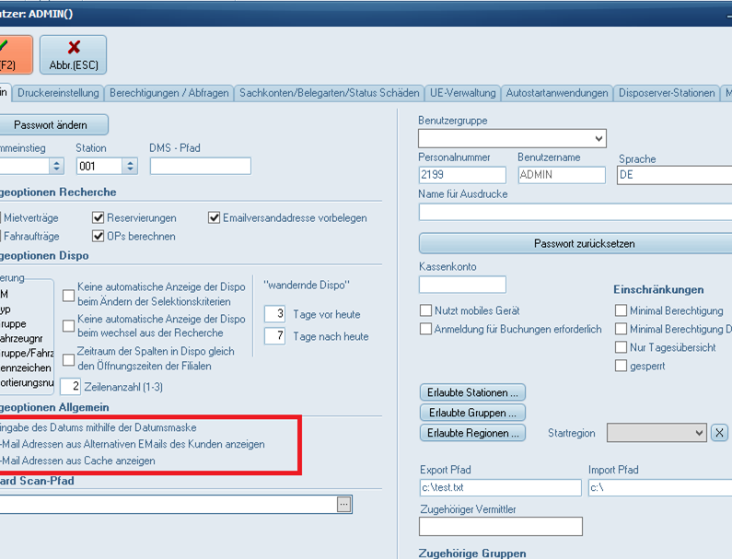732x560 pixels.
Task: Toggle the gesperrt checkbox
Action: click(x=622, y=367)
